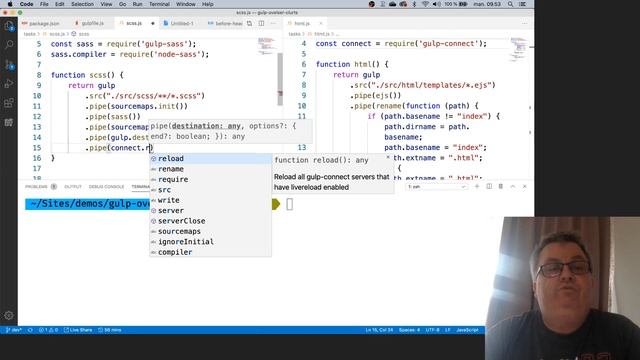Viewport: 640px width, 360px height.
Task: Add a new terminal with plus icon
Action: pos(477,187)
